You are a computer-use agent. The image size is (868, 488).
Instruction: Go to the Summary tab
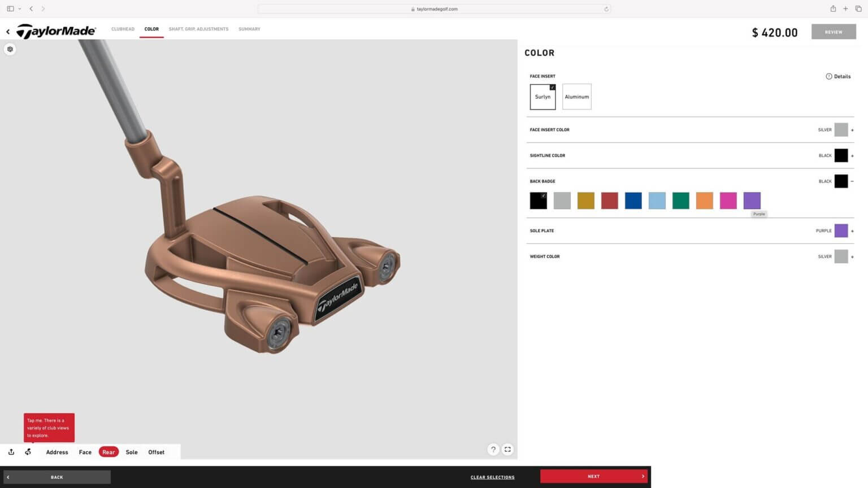(249, 29)
